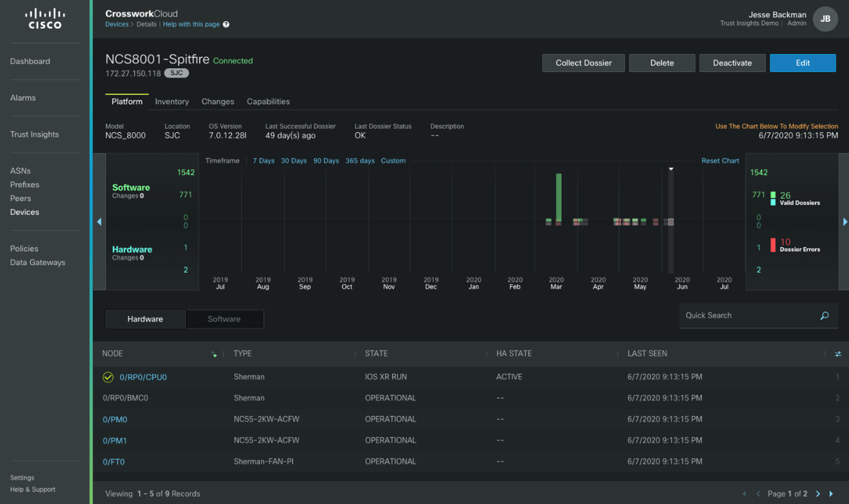Switch to the Capabilities tab
The image size is (849, 504).
click(x=268, y=101)
